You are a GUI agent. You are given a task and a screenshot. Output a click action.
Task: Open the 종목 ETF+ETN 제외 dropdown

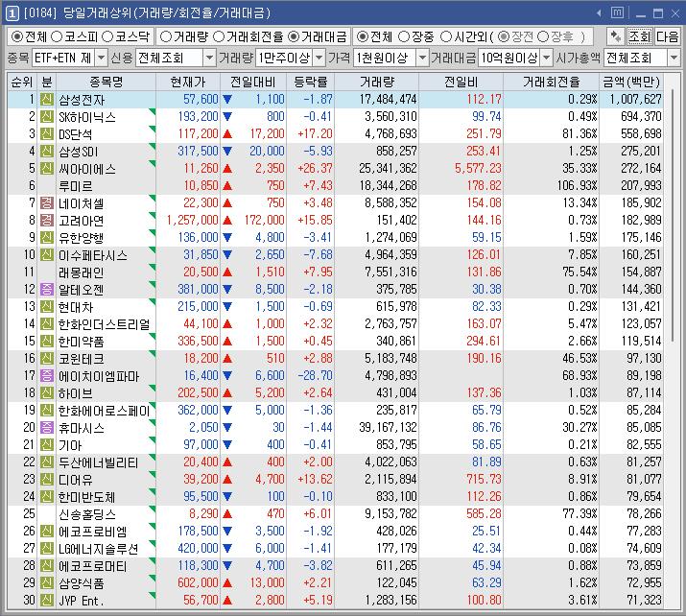tap(101, 58)
